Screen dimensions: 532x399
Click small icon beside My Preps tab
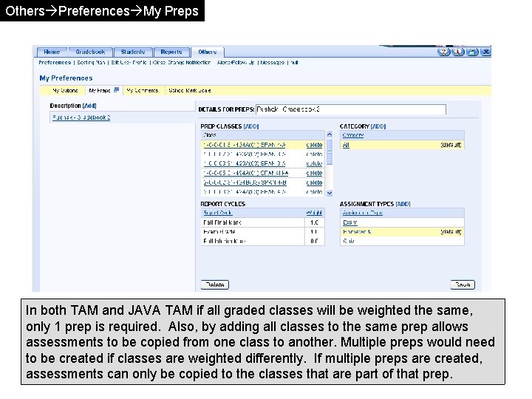117,90
